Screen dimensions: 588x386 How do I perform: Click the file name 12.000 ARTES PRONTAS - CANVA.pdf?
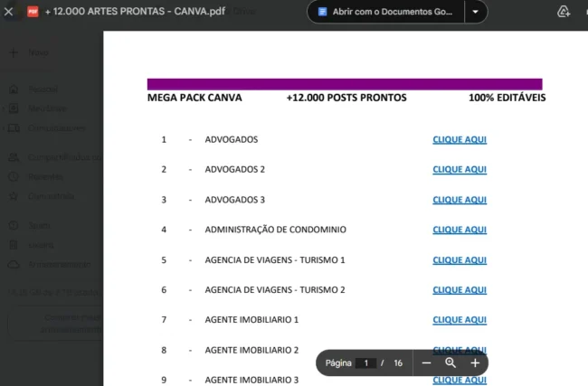(136, 11)
